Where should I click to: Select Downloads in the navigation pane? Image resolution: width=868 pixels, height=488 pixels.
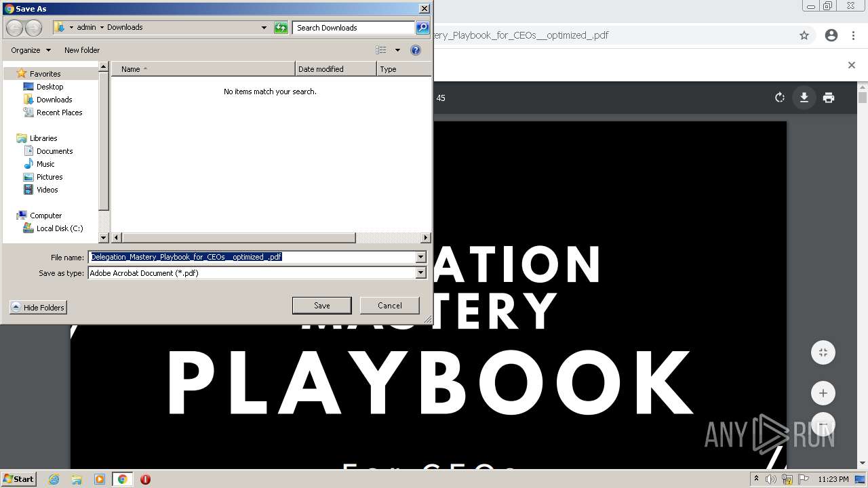point(54,100)
